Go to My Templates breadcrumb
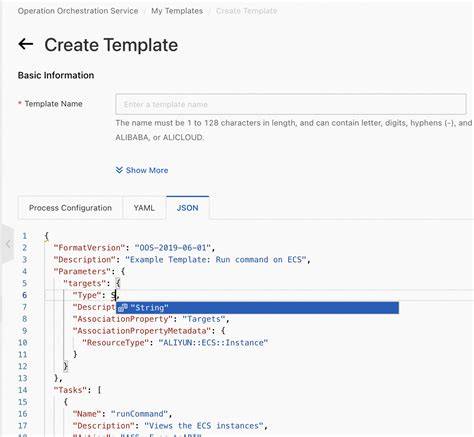474x437 pixels. 177,11
